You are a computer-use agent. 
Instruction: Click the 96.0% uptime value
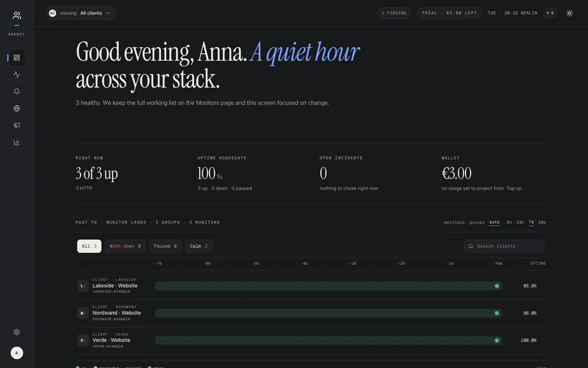pyautogui.click(x=529, y=313)
